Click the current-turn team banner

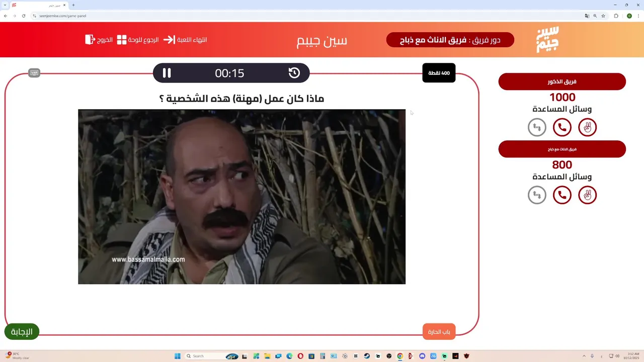pos(450,40)
